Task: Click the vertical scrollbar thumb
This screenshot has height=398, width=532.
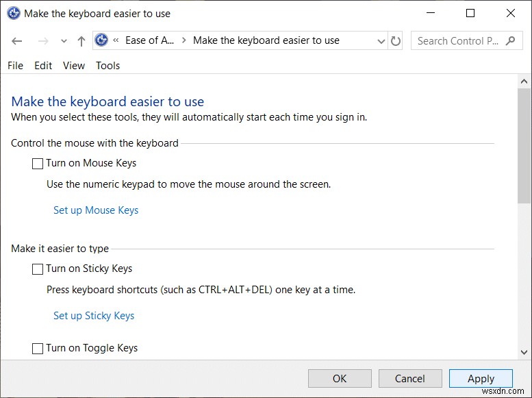Action: click(x=524, y=146)
